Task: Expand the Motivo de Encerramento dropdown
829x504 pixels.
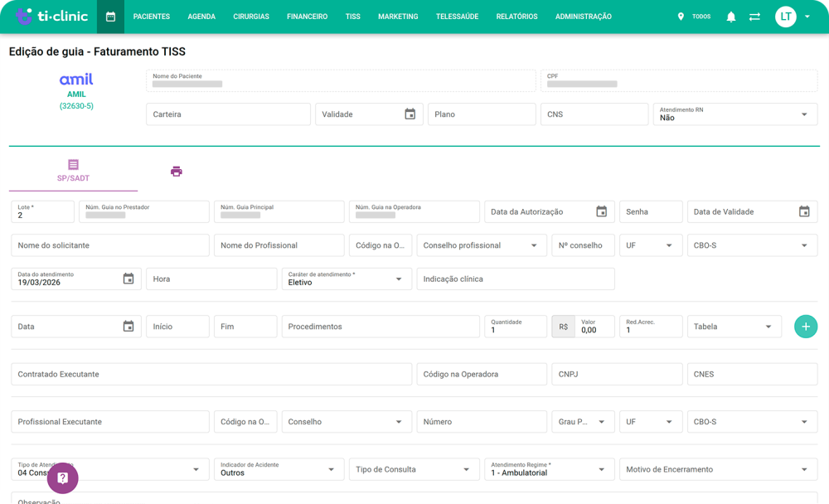Action: tap(719, 469)
